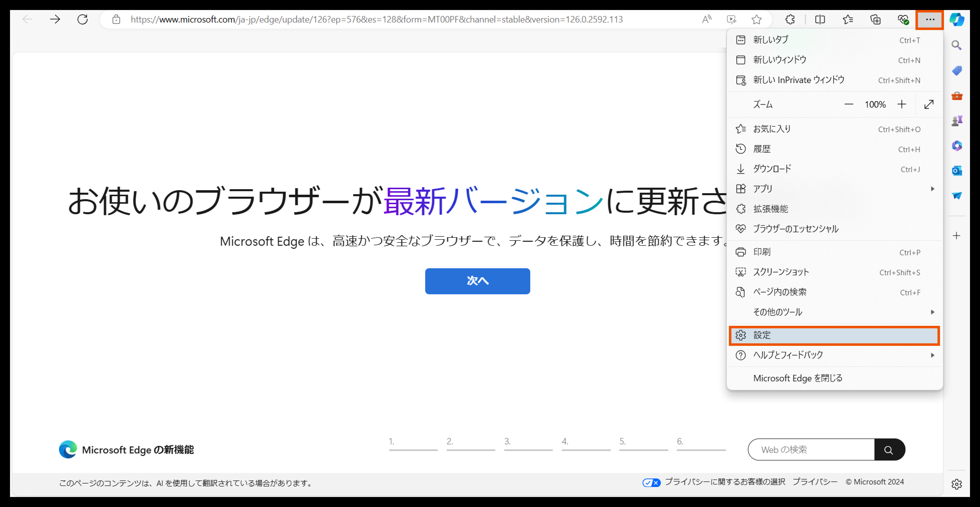Viewport: 980px width, 507px height.
Task: Toggle the split screen icon
Action: [x=820, y=20]
